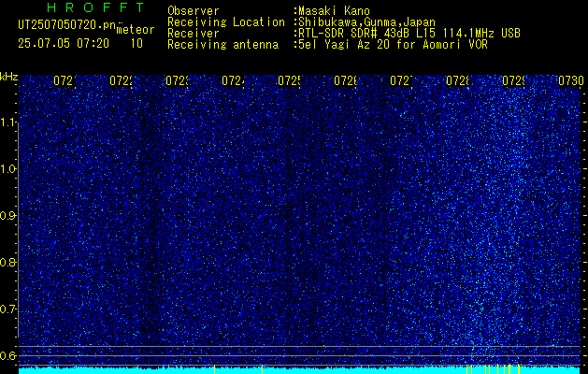Click the 0.7 frequency axis label

[x=8, y=309]
